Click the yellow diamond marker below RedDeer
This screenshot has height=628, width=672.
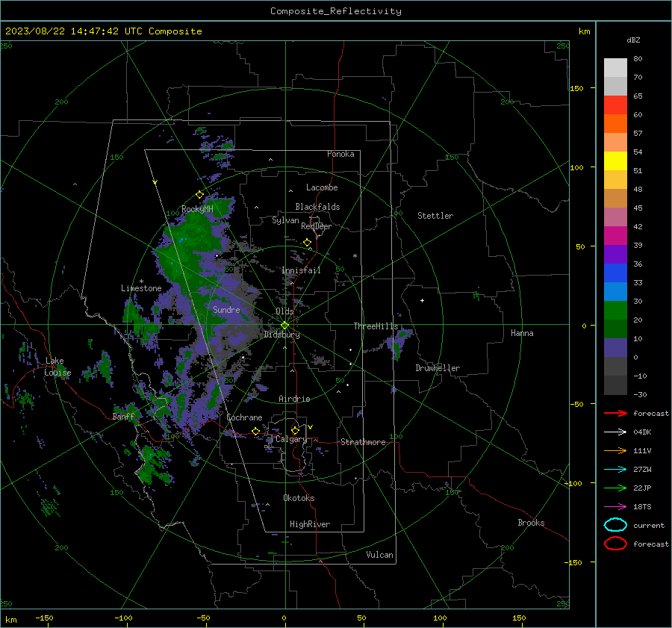click(308, 243)
